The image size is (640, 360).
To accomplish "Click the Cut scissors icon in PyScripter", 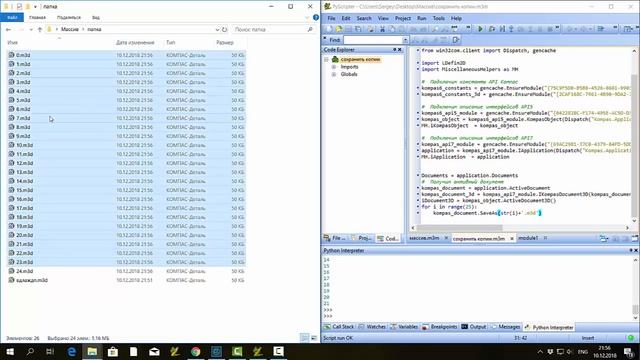I will (382, 29).
